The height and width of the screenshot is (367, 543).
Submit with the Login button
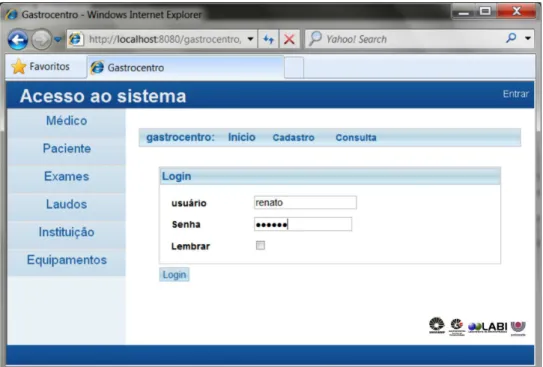click(174, 275)
